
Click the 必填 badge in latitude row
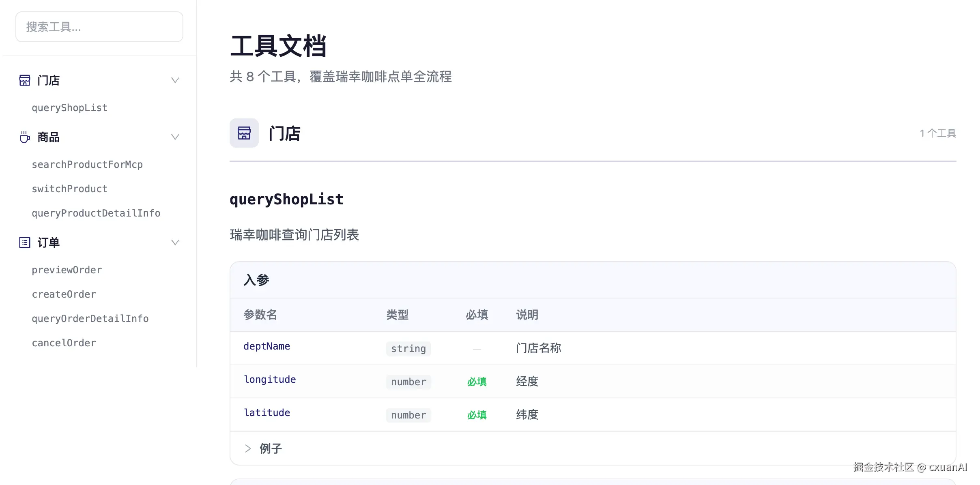477,415
